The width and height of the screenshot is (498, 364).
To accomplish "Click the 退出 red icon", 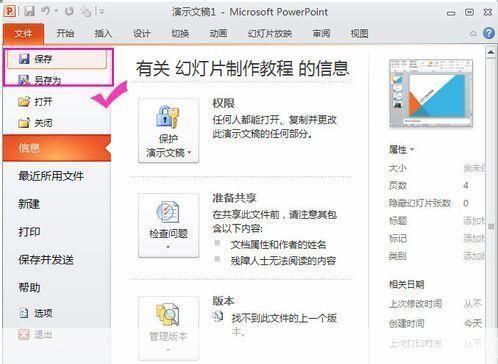I will click(24, 334).
